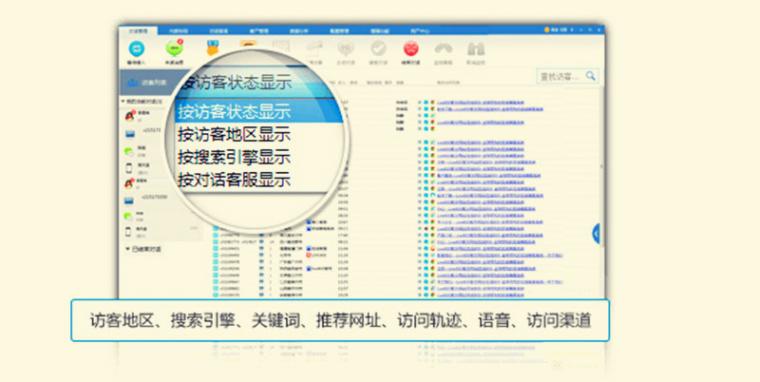Choose 按访客地区显示 from the menu
The image size is (760, 382).
click(x=235, y=134)
